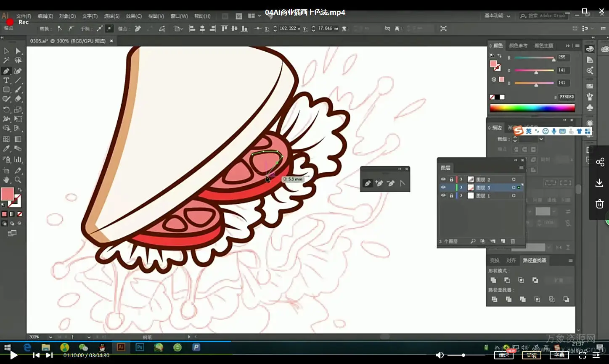Pick the Hand tool
Image resolution: width=609 pixels, height=364 pixels.
(x=6, y=180)
